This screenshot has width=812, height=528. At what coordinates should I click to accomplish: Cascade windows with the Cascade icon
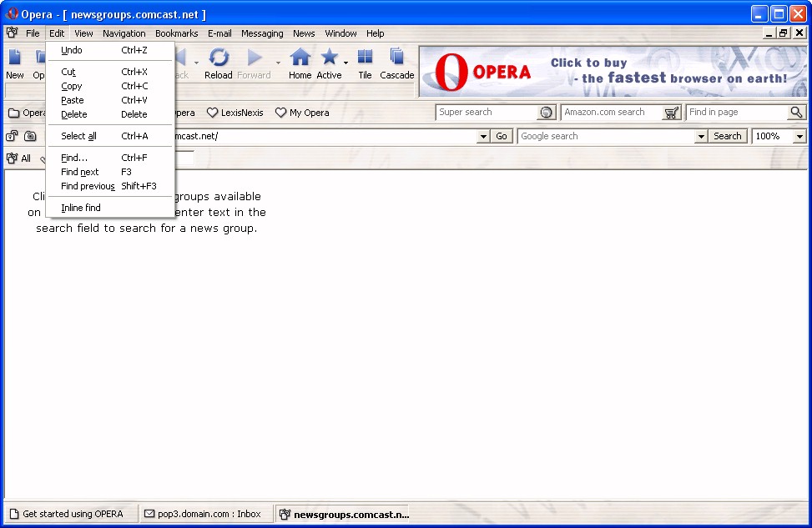click(397, 58)
